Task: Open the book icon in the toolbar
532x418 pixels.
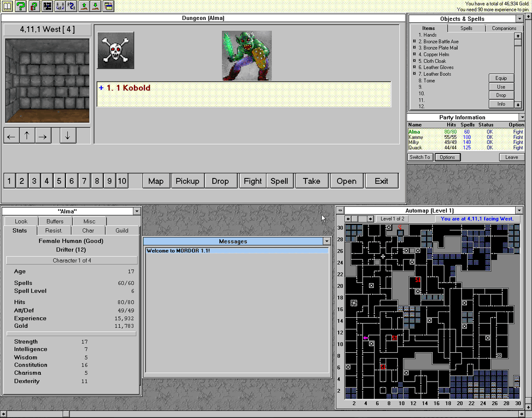Action: tap(7, 6)
